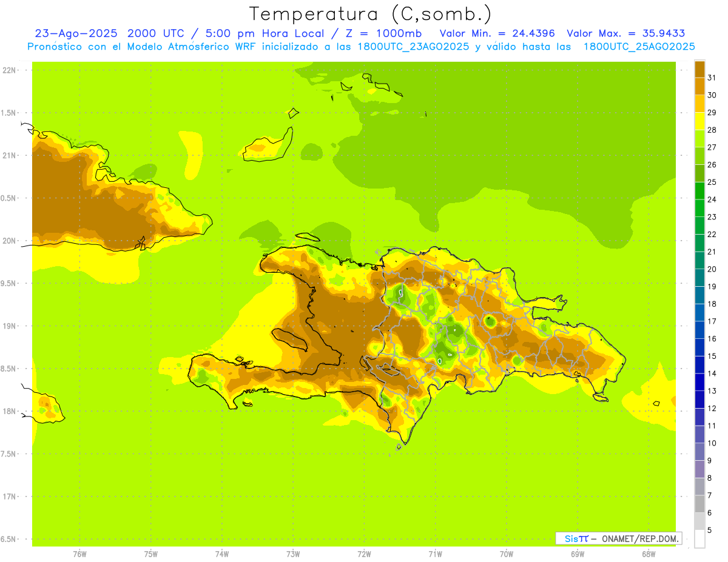Image resolution: width=728 pixels, height=562 pixels.
Task: Pick the legend swatch between 26 and 27
Action: tap(699, 155)
